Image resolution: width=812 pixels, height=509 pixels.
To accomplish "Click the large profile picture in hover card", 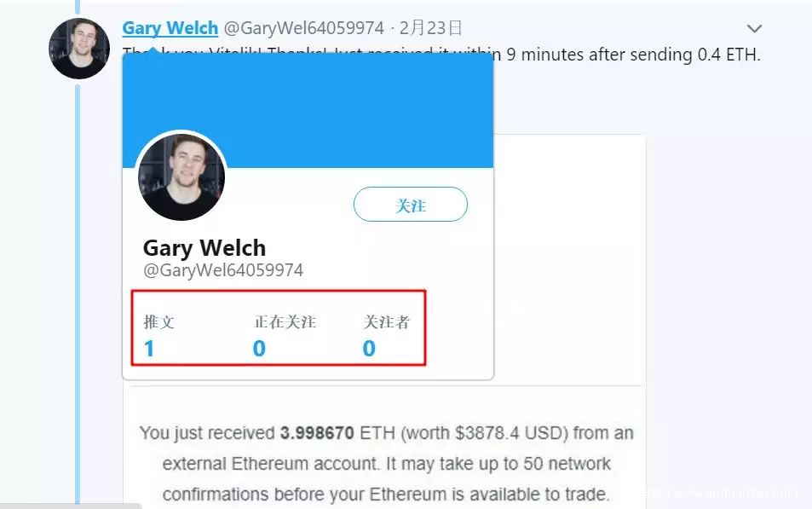I will coord(181,176).
